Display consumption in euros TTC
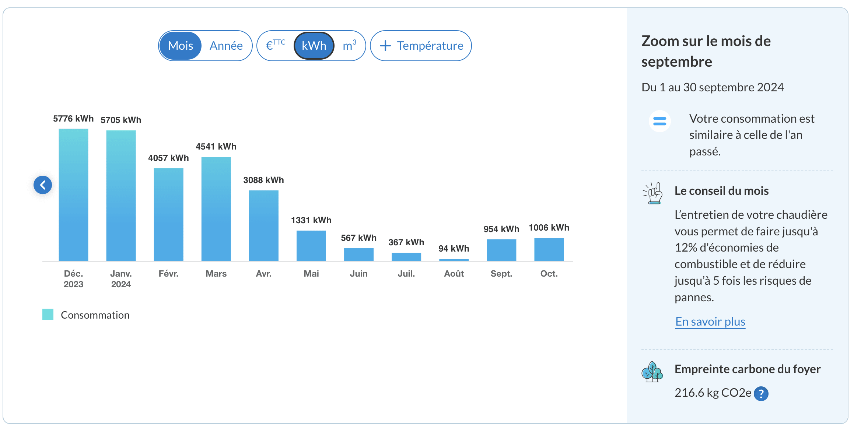Screen dimensions: 868x428 [x=276, y=46]
